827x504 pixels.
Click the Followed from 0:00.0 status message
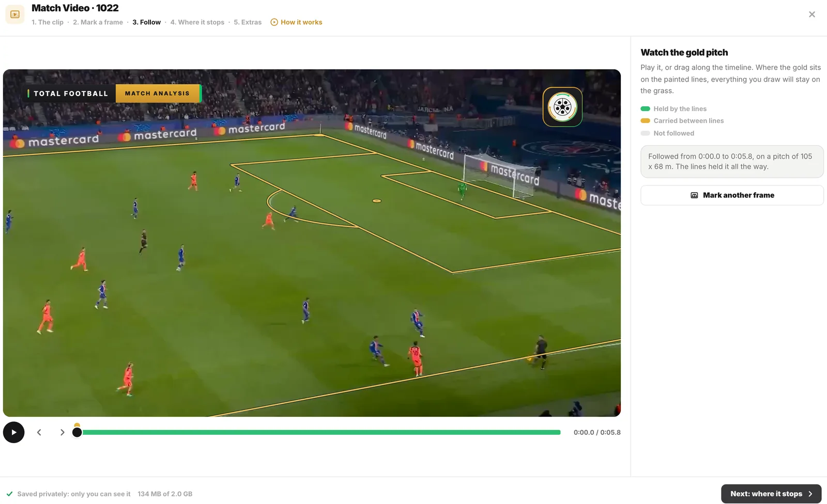pos(732,162)
